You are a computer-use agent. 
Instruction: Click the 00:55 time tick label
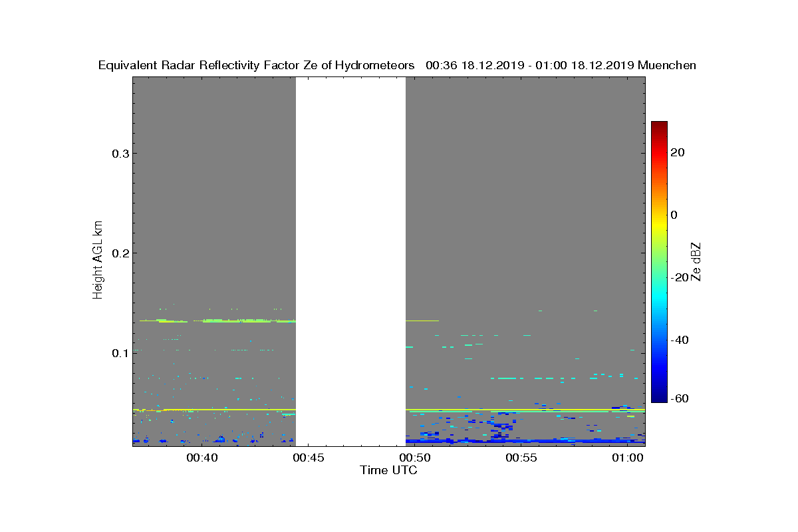click(521, 458)
